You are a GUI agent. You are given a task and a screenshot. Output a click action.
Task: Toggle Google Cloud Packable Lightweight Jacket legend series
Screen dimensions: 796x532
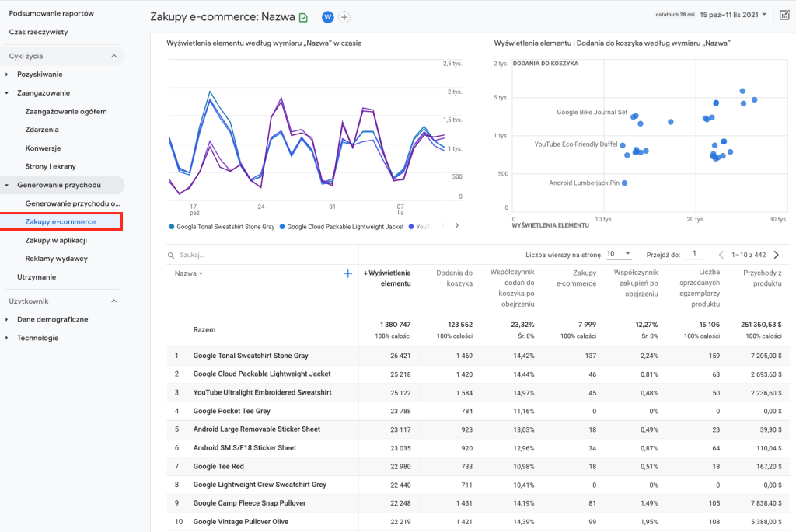[342, 227]
